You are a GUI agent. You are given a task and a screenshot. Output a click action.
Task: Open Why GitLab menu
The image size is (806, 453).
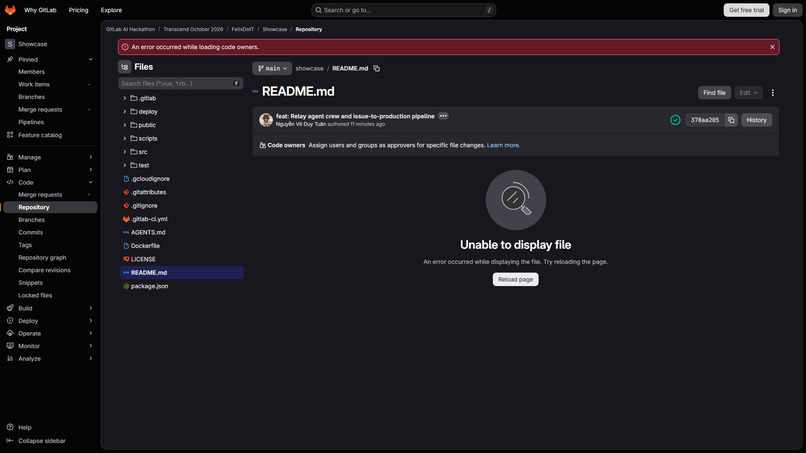[40, 10]
